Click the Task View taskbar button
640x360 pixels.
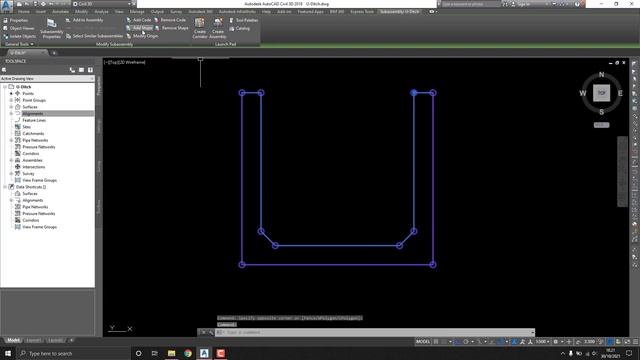click(x=155, y=353)
